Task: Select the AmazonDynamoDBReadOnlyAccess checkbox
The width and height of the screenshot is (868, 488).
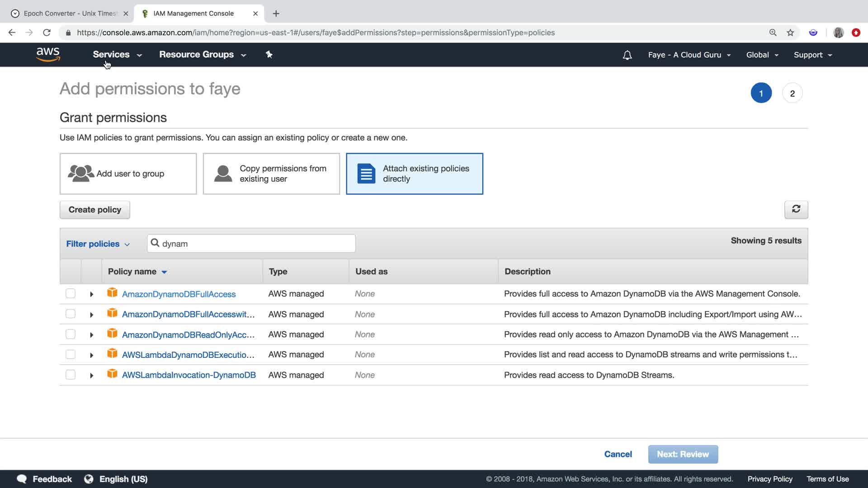Action: pos(71,334)
